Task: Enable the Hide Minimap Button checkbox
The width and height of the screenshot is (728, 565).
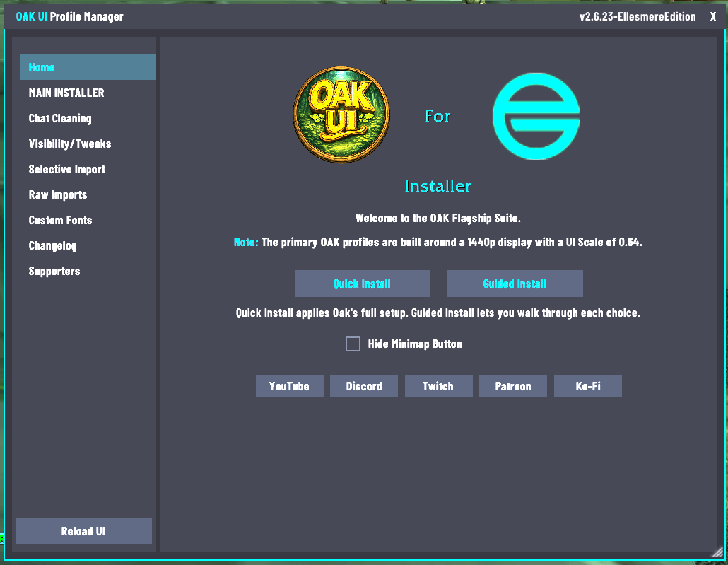Action: 353,344
